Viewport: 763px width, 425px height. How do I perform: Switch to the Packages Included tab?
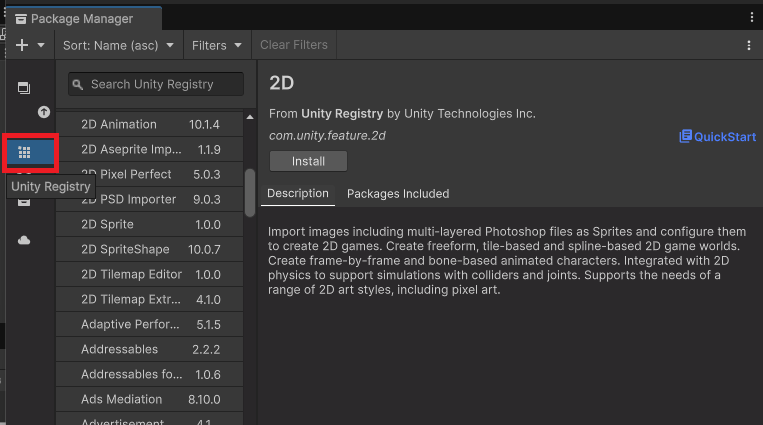[398, 194]
